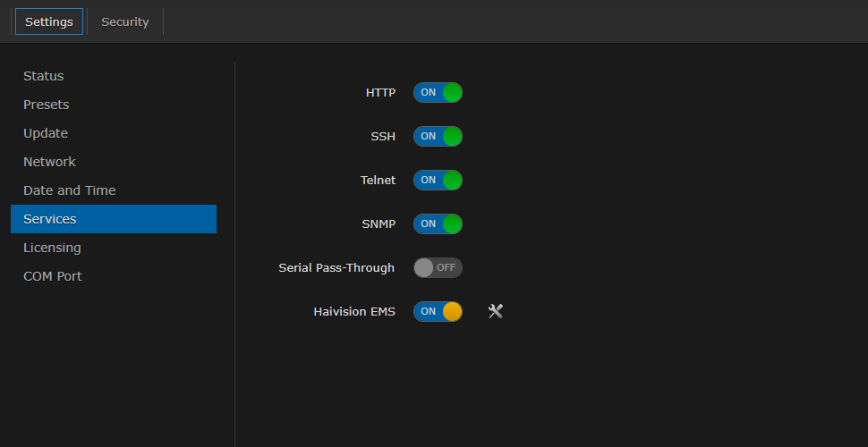Select the Services sidebar item

pos(50,219)
